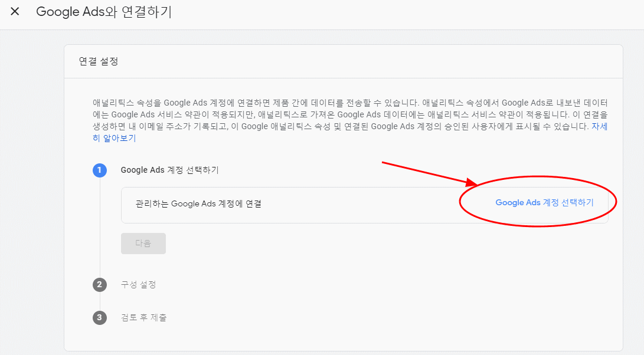
Task: Click the disabled 다음 button
Action: 143,244
